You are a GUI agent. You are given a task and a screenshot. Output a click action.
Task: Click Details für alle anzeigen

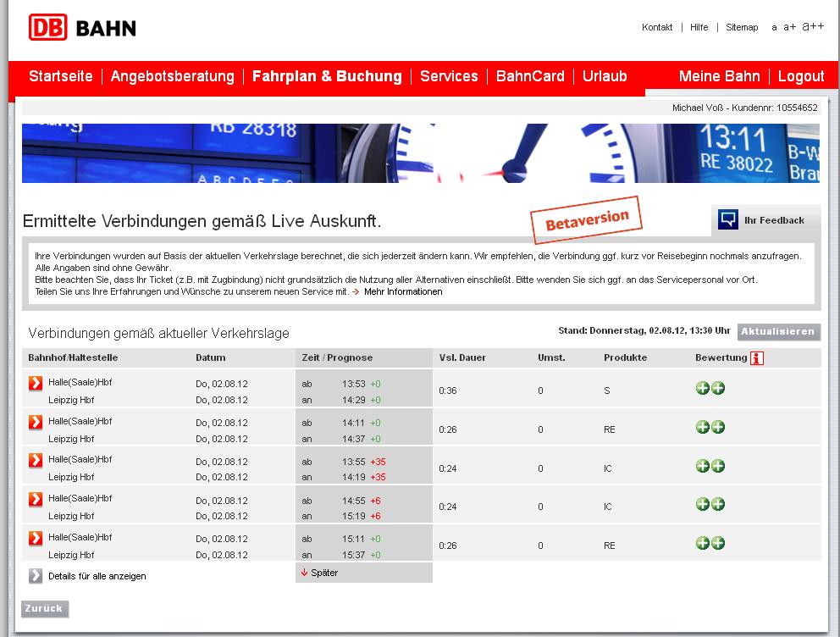pyautogui.click(x=97, y=576)
